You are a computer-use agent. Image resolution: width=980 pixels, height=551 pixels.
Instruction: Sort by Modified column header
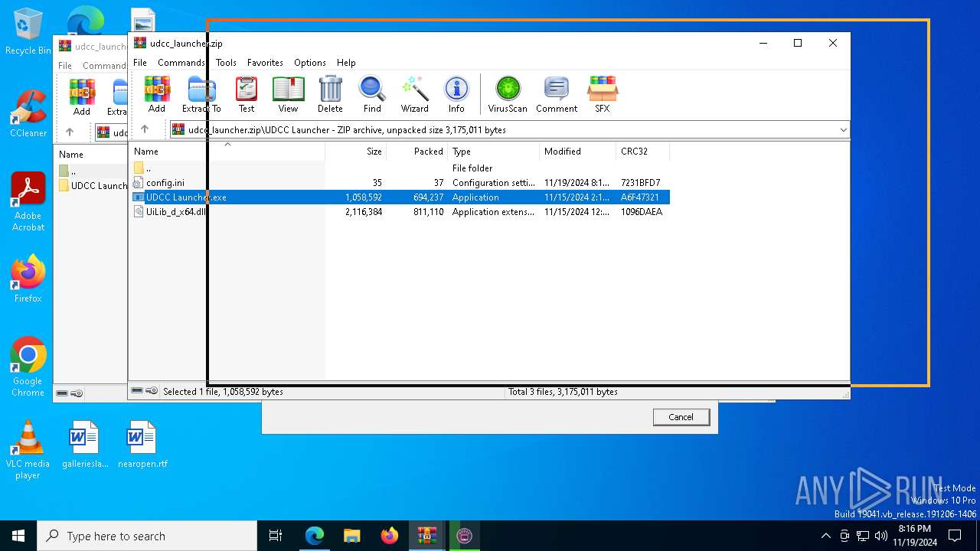pyautogui.click(x=578, y=152)
